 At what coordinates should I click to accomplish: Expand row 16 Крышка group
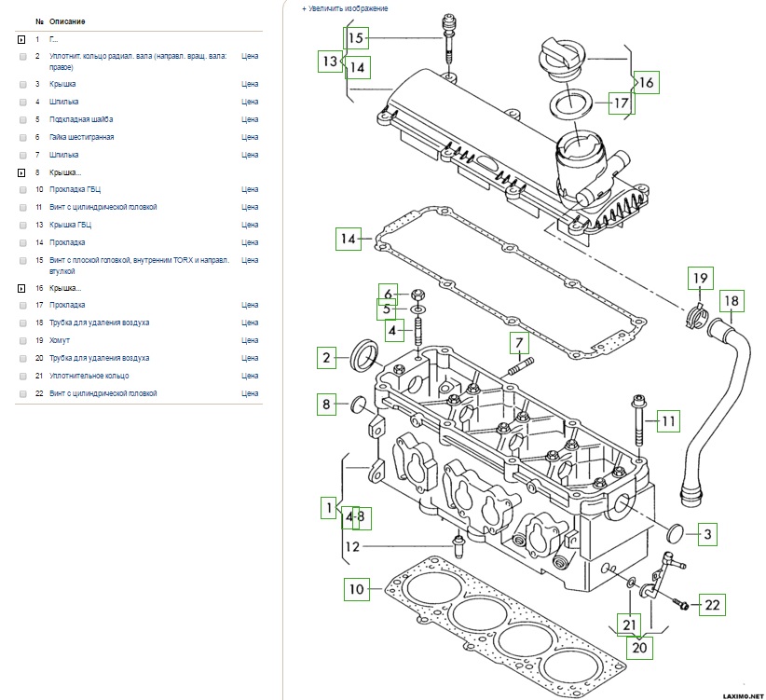(22, 289)
